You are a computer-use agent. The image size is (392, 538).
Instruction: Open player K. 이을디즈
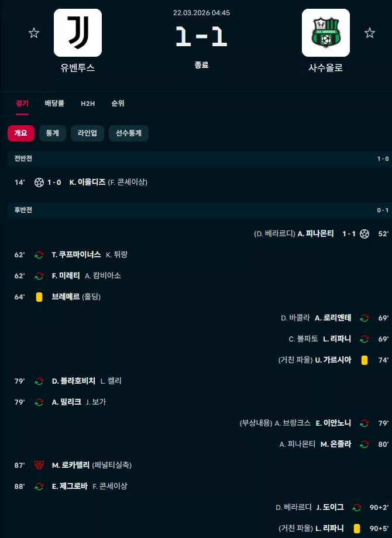tap(87, 182)
